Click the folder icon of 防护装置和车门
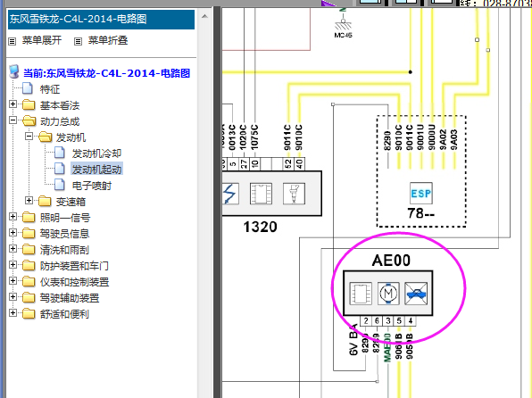The height and width of the screenshot is (398, 532). (x=29, y=265)
